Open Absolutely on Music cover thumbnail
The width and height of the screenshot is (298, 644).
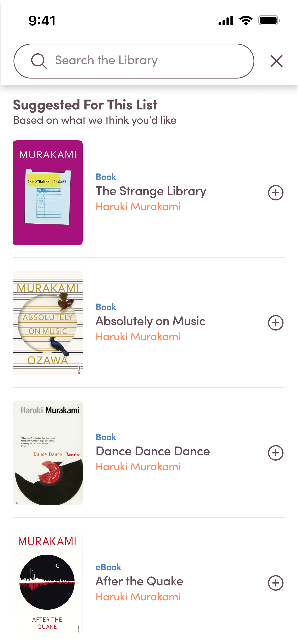pos(47,323)
